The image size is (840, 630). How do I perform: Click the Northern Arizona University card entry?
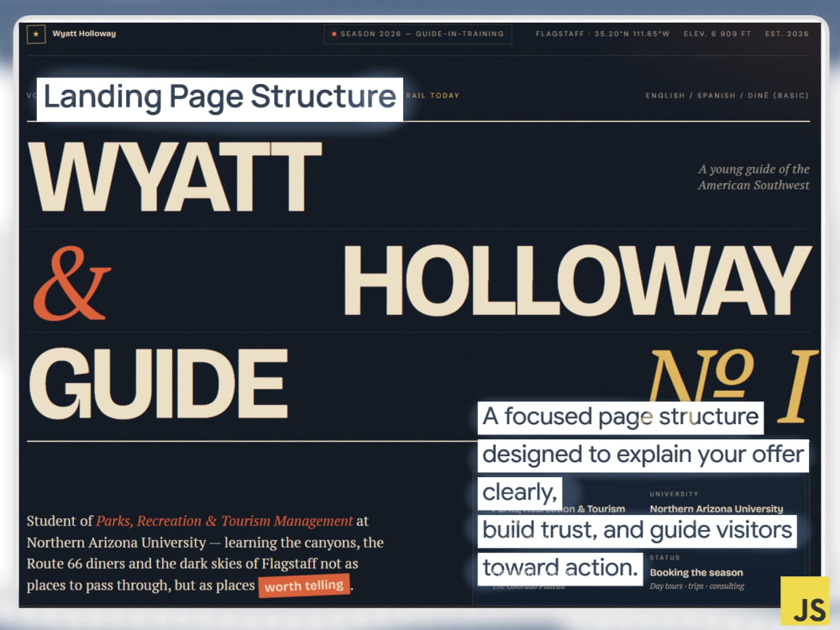click(x=717, y=509)
